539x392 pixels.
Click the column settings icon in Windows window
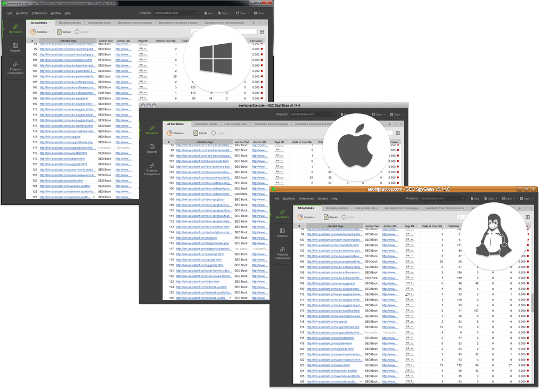[262, 31]
